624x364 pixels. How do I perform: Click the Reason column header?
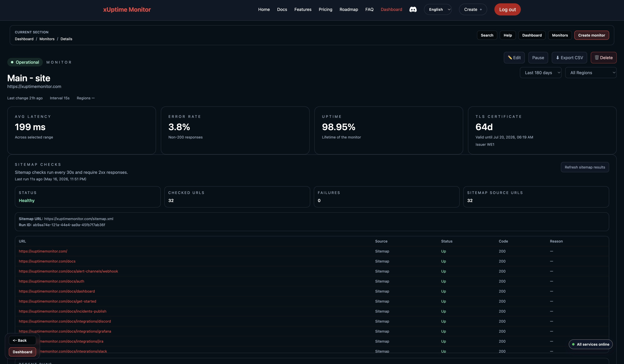point(556,241)
